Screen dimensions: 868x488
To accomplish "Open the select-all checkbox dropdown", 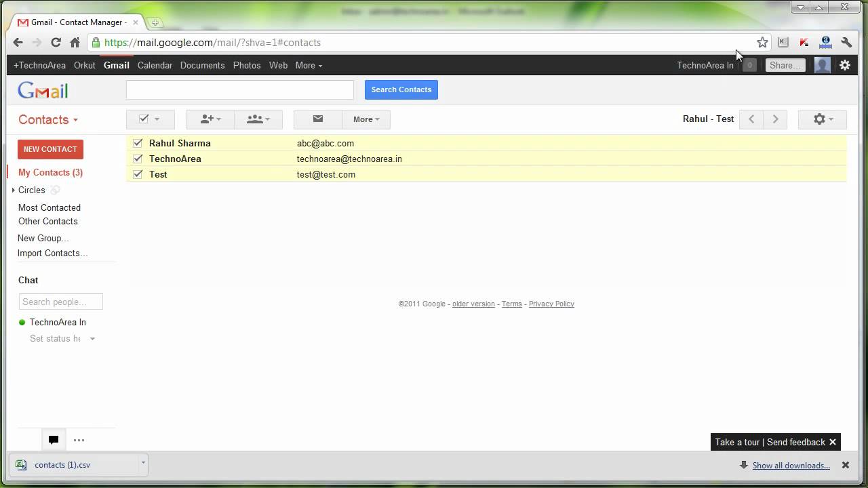I will click(150, 119).
